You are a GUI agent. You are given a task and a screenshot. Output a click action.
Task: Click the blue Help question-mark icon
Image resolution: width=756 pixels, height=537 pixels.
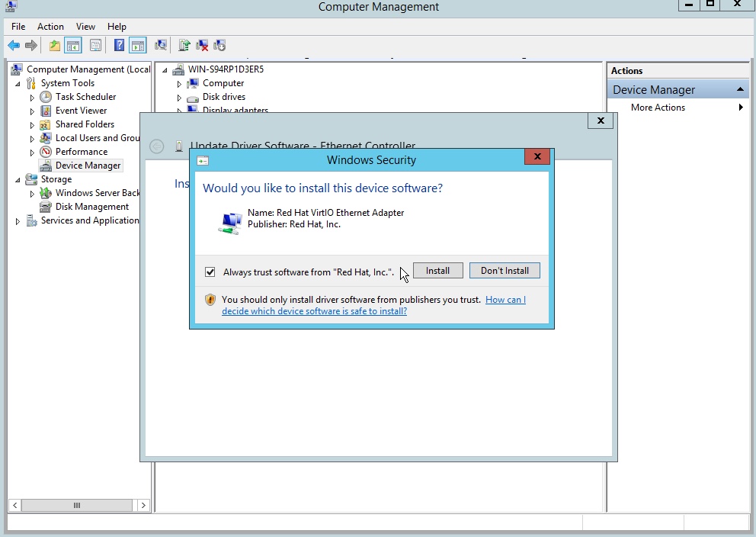coord(119,45)
